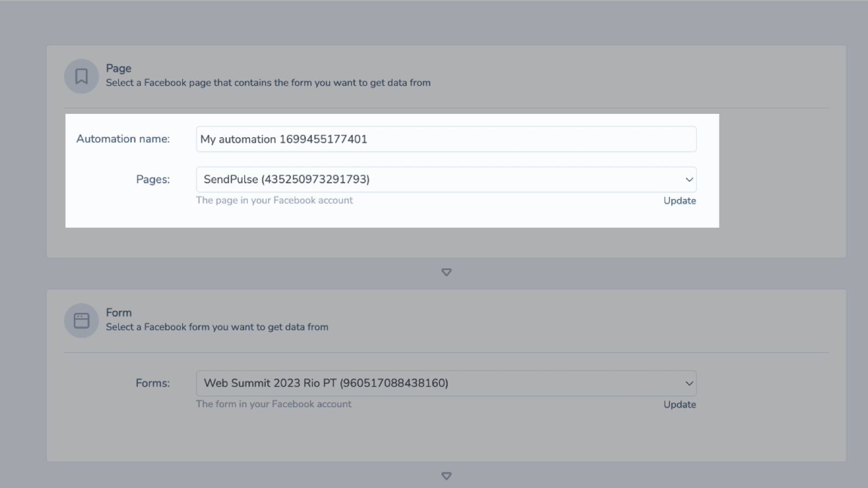Click the arrow connector below Form section
868x488 pixels.
tap(446, 476)
